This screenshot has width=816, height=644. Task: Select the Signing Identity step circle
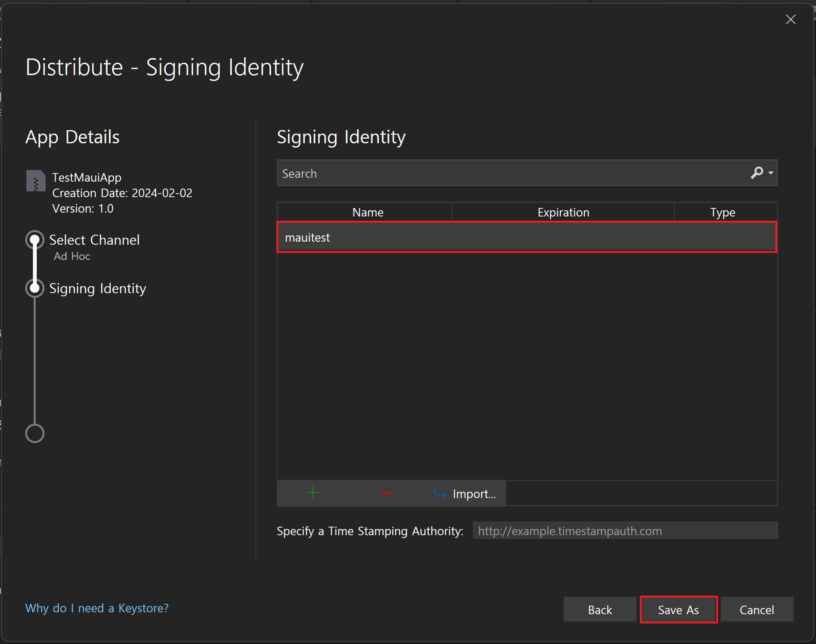click(x=35, y=289)
